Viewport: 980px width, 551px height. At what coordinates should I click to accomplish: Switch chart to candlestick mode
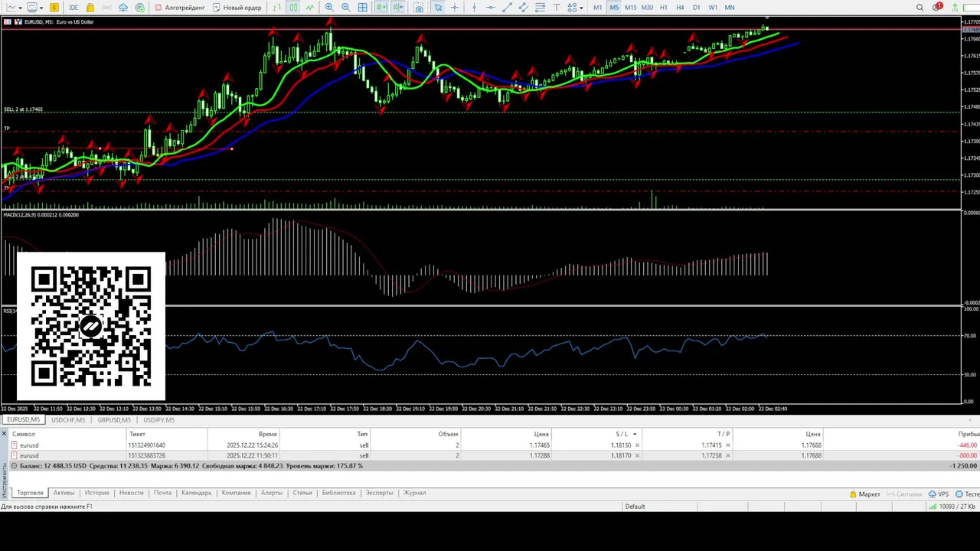click(293, 8)
